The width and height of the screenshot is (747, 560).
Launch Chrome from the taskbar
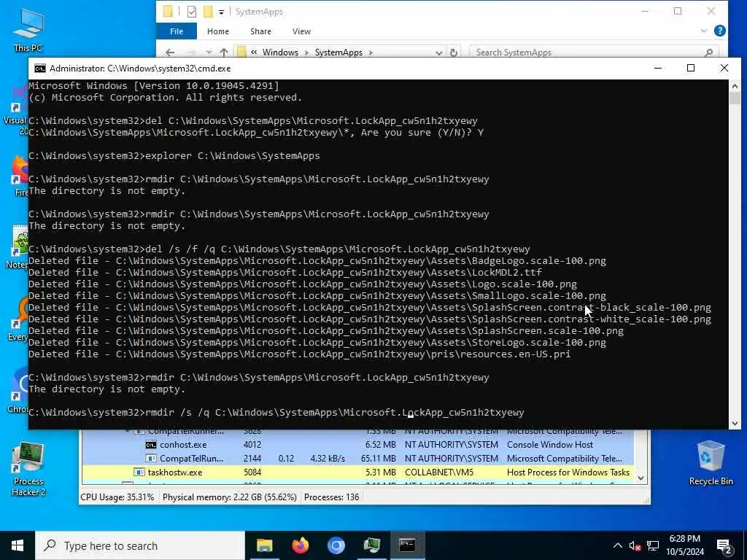coord(336,545)
